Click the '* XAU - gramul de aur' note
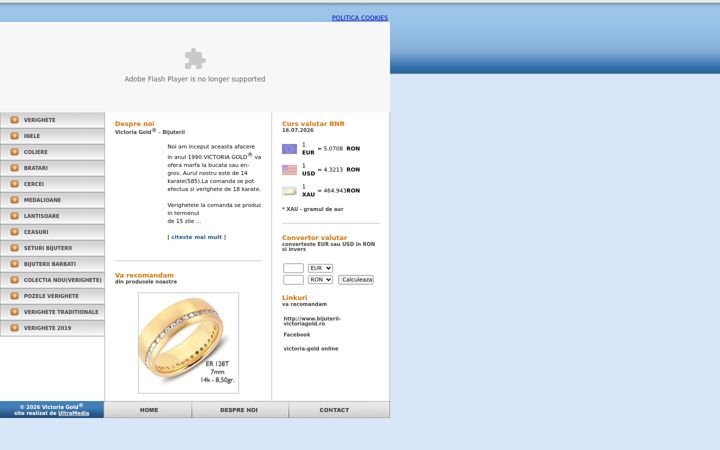Image resolution: width=720 pixels, height=450 pixels. pyautogui.click(x=313, y=209)
